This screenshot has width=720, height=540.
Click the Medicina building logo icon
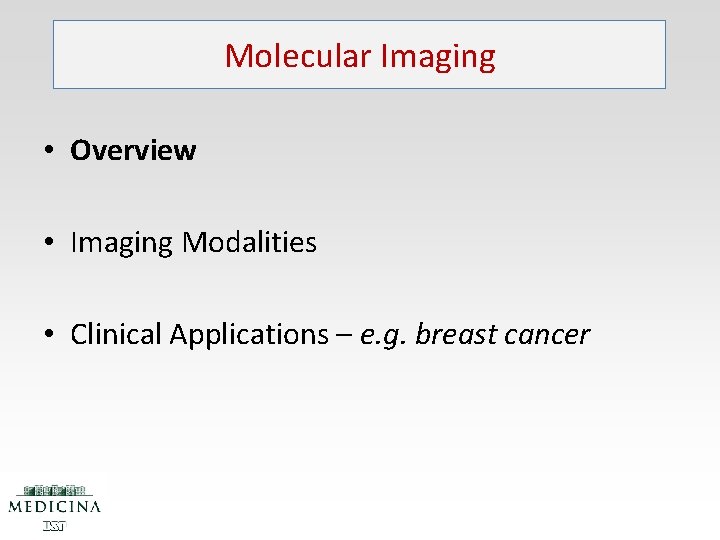coord(55,490)
